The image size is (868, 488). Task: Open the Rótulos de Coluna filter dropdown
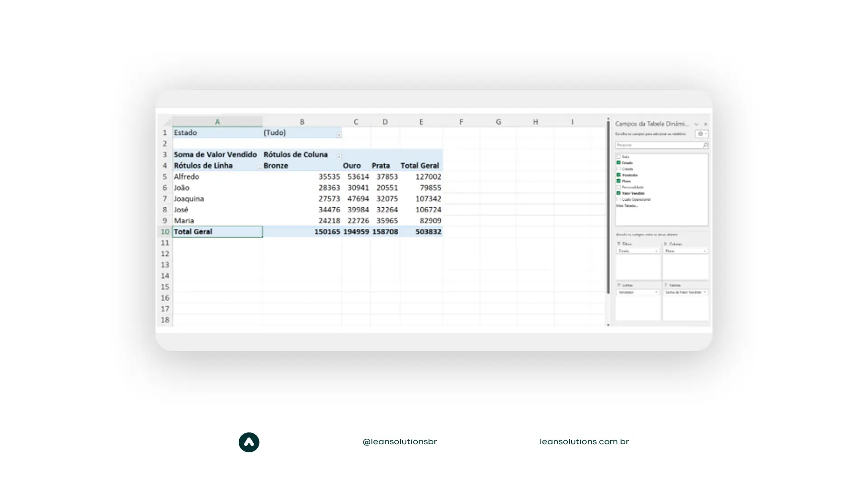coord(339,156)
